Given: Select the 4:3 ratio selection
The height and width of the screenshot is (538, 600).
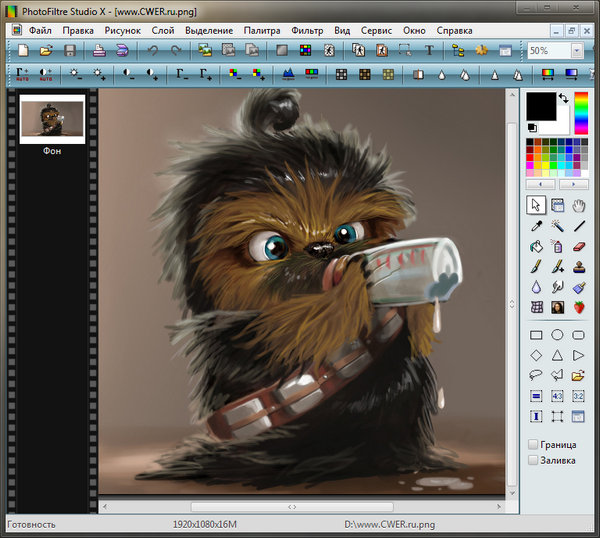Looking at the screenshot, I should click(557, 396).
